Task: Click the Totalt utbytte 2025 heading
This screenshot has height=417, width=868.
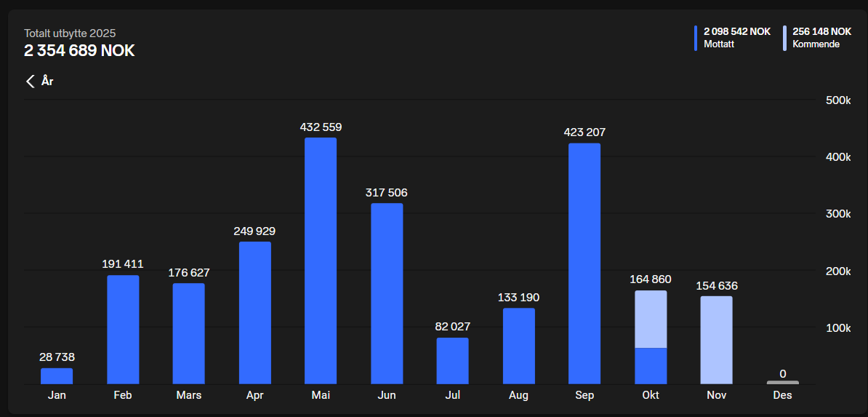Action: [70, 33]
